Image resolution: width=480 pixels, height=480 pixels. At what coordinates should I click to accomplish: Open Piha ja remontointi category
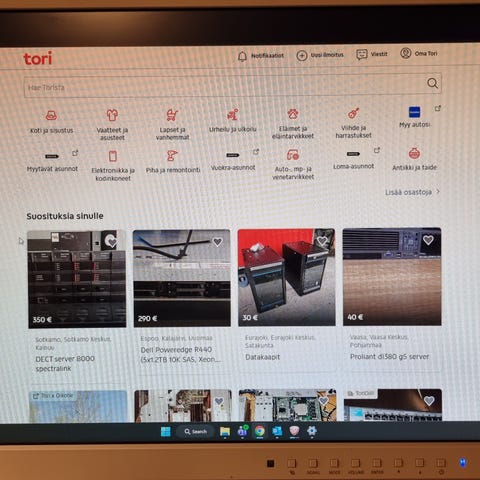pos(173,162)
